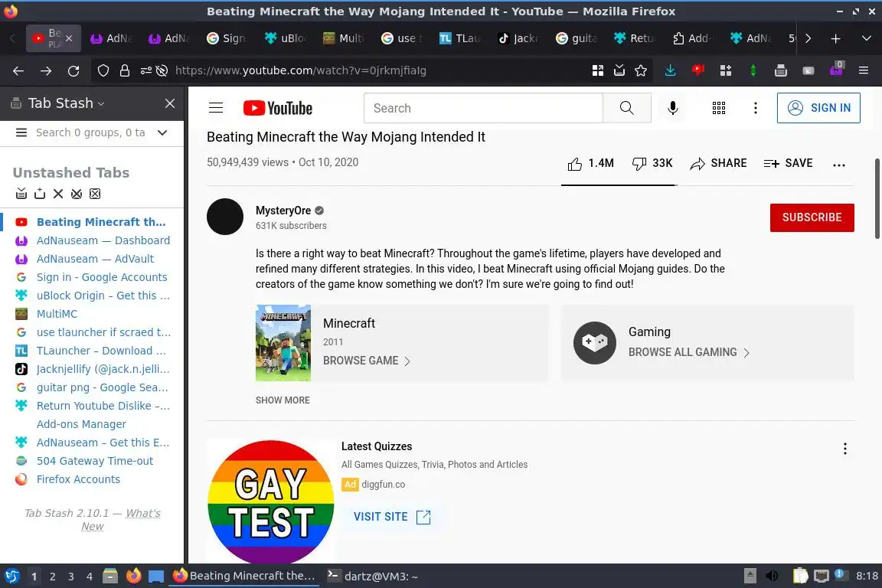Click red YouTube dislike extension icon in toolbar
The width and height of the screenshot is (882, 588).
click(698, 71)
